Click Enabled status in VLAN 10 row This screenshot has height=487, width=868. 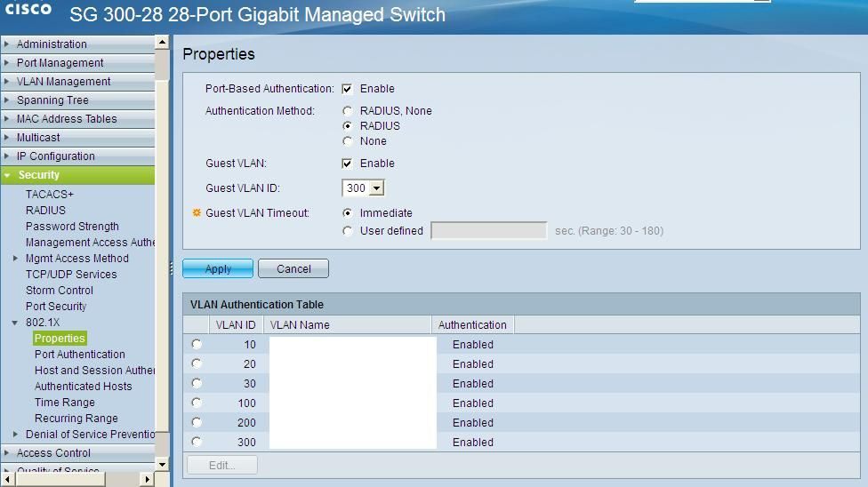click(473, 344)
